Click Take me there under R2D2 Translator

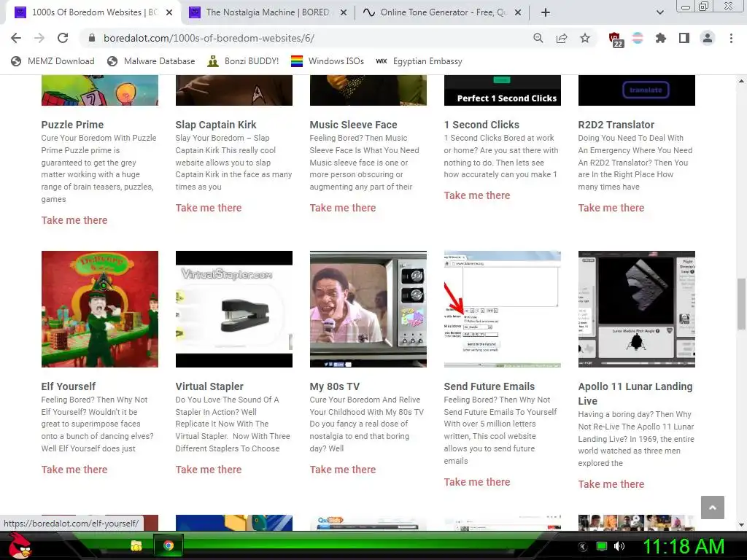coord(611,208)
